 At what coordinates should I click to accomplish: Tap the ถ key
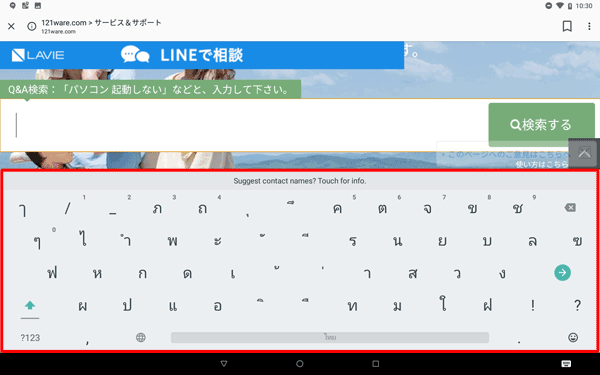coord(202,208)
